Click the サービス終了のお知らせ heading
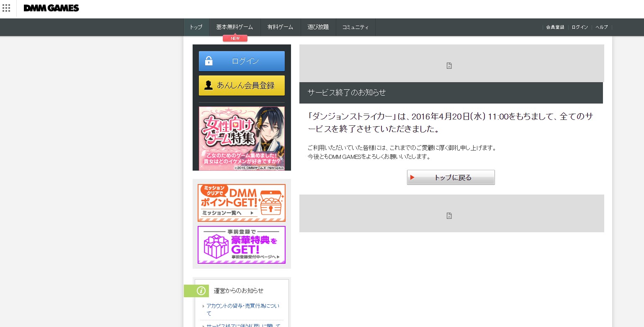Screen dimensions: 644x327 pos(346,93)
